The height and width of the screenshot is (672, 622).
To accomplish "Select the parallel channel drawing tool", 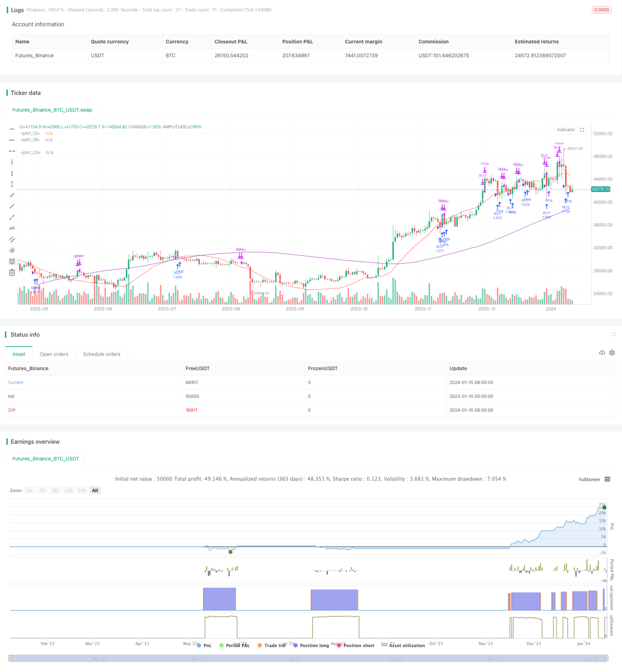I will pyautogui.click(x=12, y=239).
